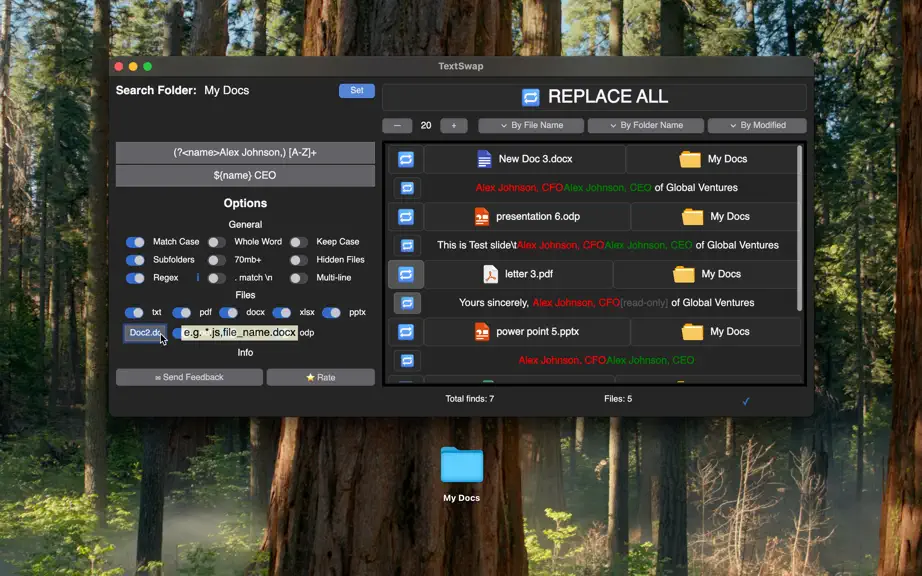
Task: Replace matches in power point 5.pptx row
Action: pyautogui.click(x=406, y=332)
